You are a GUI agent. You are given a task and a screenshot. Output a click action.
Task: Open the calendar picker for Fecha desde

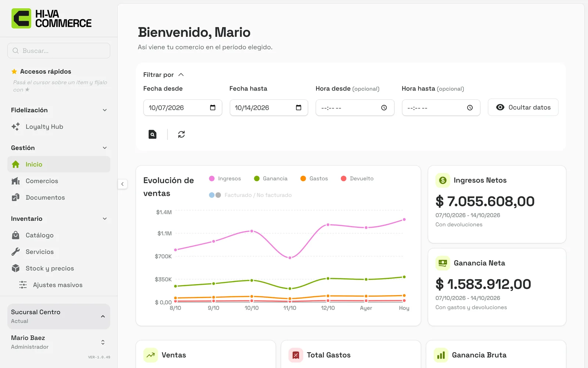[x=212, y=107]
